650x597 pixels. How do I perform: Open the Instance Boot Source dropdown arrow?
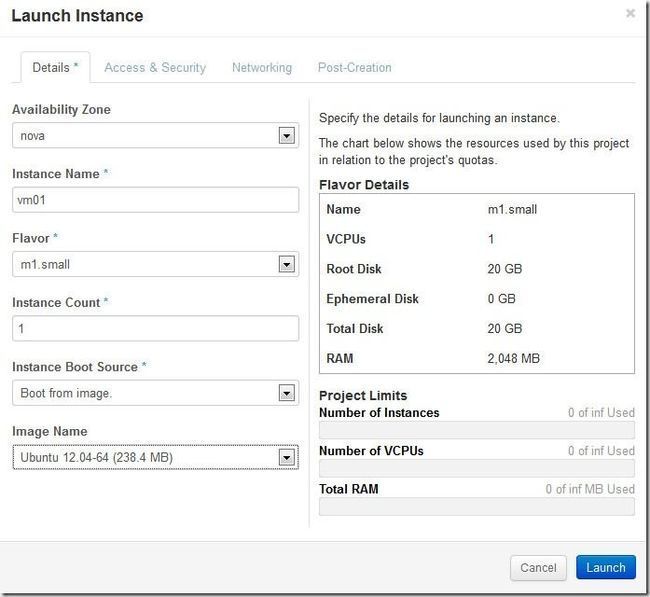tap(286, 393)
